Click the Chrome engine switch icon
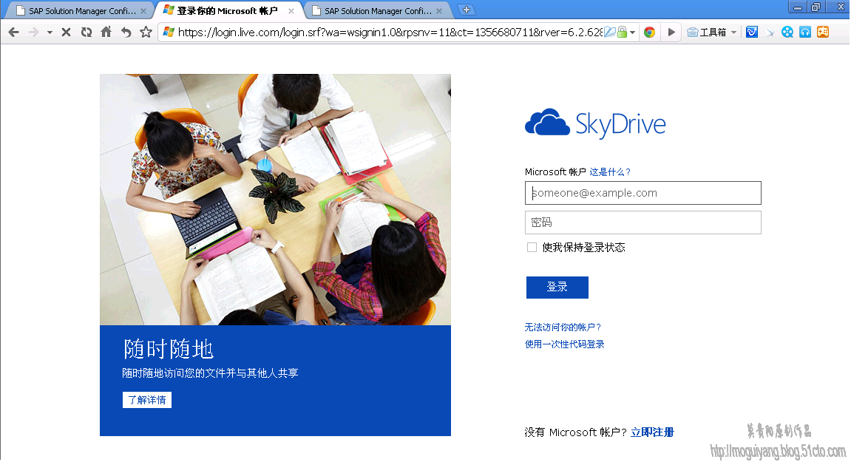 tap(650, 32)
